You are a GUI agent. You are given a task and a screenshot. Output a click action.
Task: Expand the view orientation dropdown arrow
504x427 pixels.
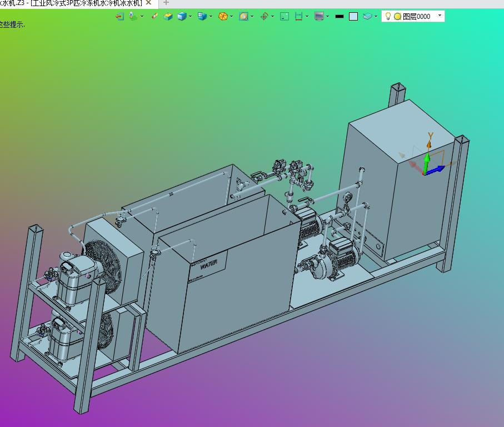pyautogui.click(x=211, y=16)
